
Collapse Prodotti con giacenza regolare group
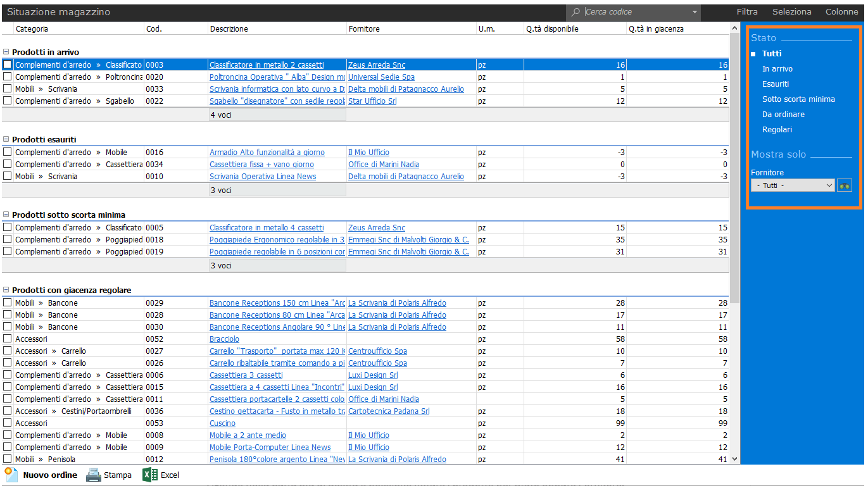[x=6, y=291]
